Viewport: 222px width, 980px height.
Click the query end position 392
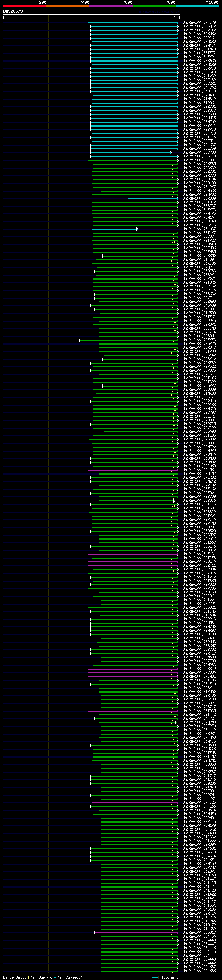pyautogui.click(x=175, y=17)
